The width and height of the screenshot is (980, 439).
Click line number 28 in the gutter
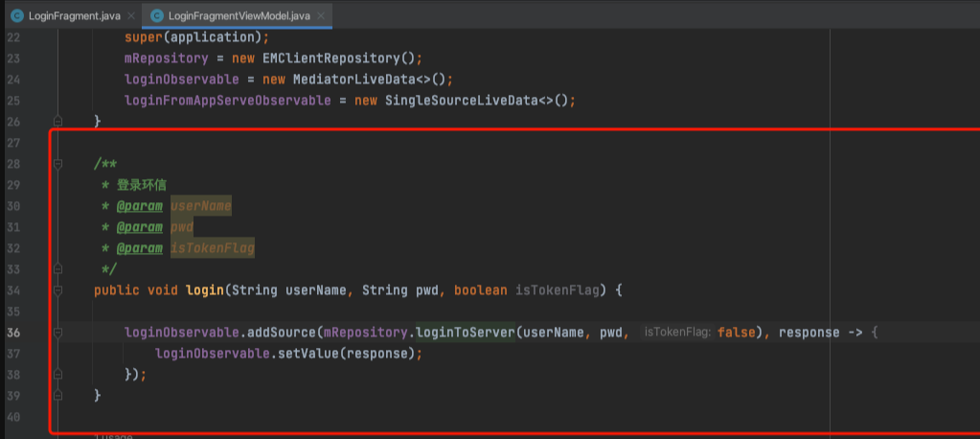(13, 164)
